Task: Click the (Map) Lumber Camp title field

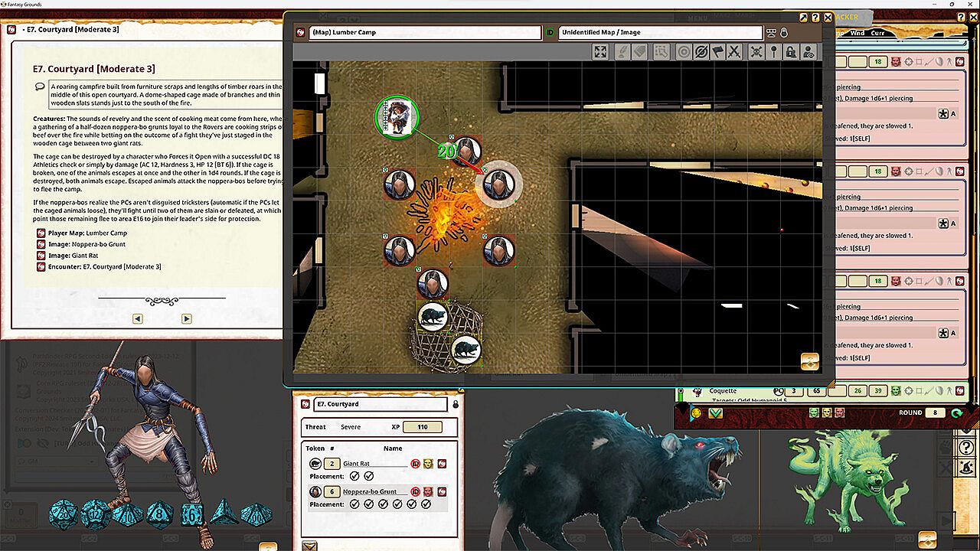Action: [424, 32]
